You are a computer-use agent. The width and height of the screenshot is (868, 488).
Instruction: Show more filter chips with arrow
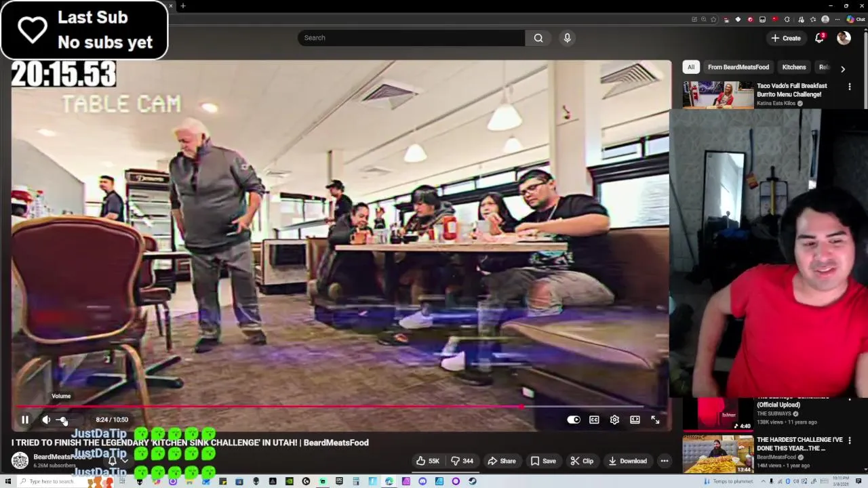click(x=843, y=68)
